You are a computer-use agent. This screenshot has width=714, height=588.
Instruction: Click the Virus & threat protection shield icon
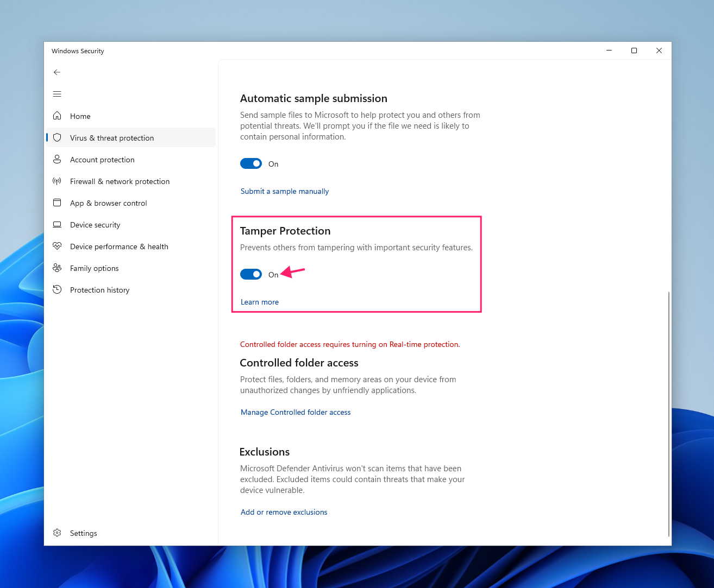(57, 137)
